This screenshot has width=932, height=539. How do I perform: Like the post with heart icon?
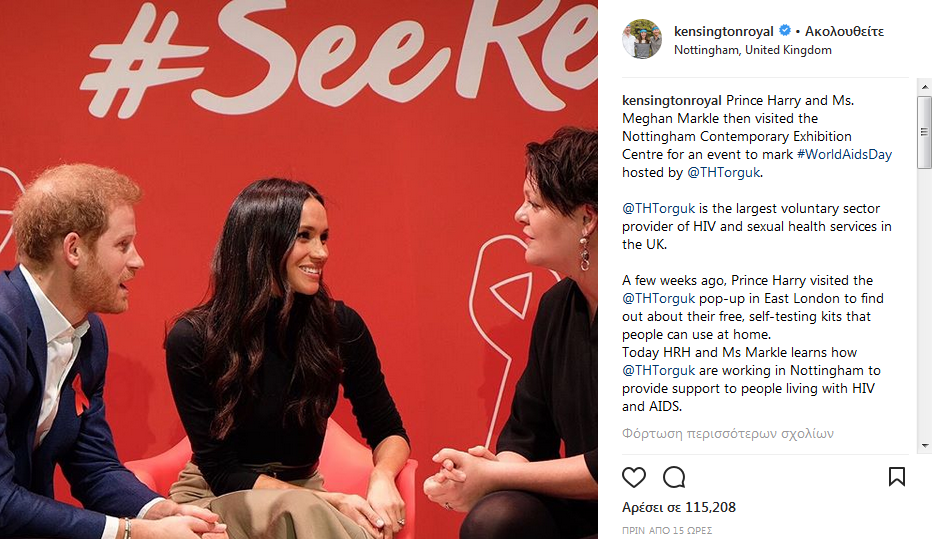634,477
